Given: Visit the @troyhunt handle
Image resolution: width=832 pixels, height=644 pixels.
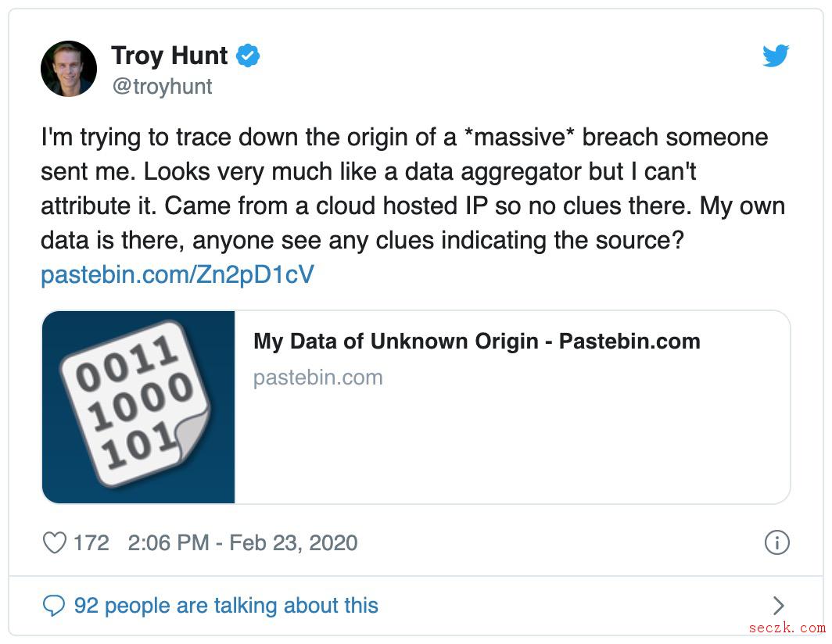Looking at the screenshot, I should [x=162, y=87].
